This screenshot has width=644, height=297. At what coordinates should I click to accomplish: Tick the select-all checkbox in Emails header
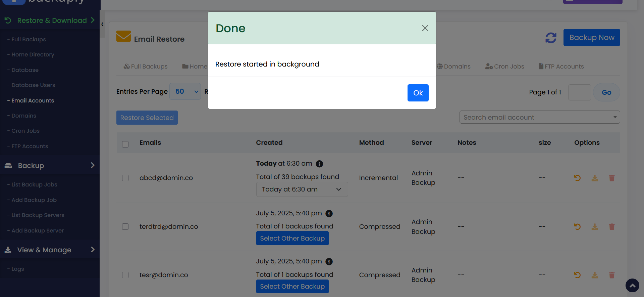[x=125, y=144]
